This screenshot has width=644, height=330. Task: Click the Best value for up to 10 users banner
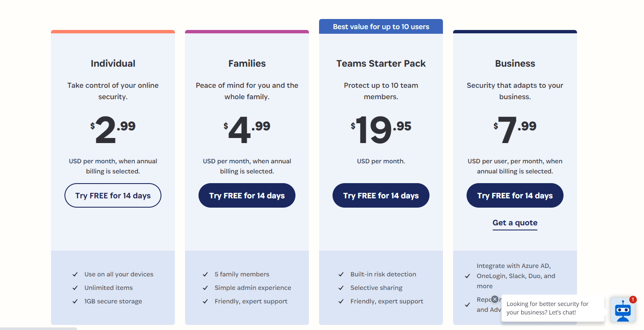[381, 27]
